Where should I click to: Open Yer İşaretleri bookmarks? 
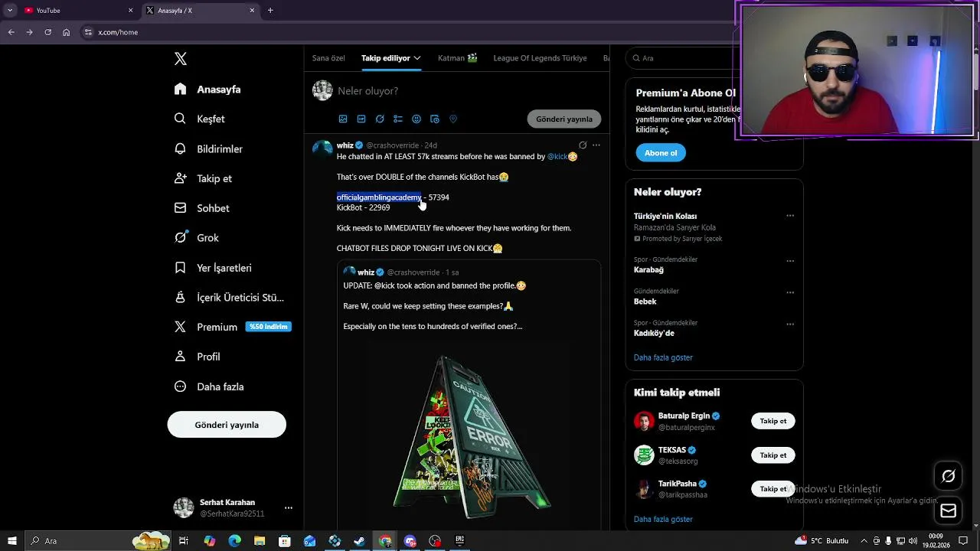(x=213, y=268)
